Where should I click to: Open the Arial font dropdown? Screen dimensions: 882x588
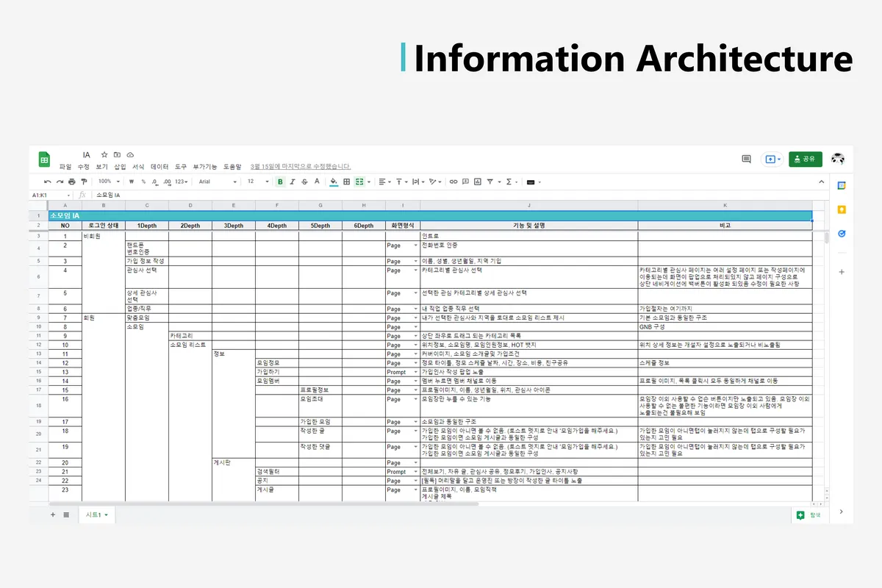point(218,182)
